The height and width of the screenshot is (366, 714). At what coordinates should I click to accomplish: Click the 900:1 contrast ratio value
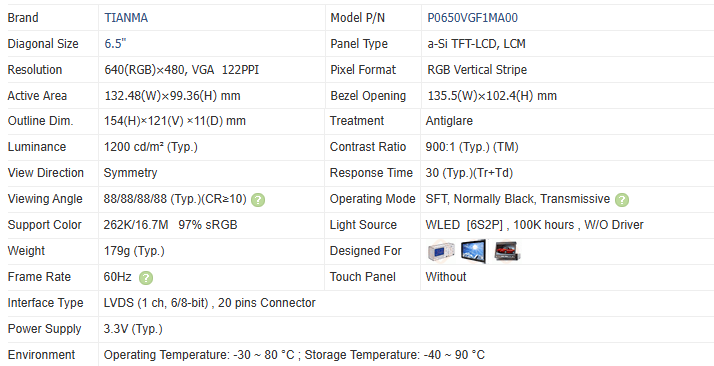pos(472,147)
